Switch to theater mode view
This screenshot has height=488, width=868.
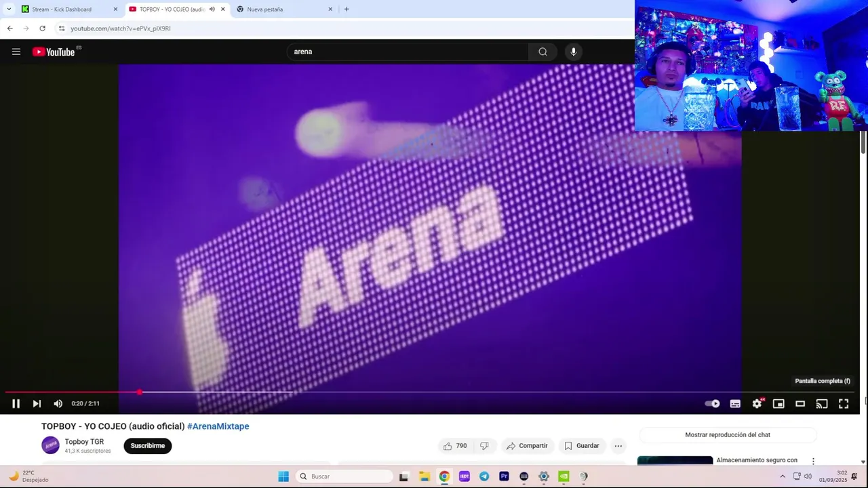800,404
